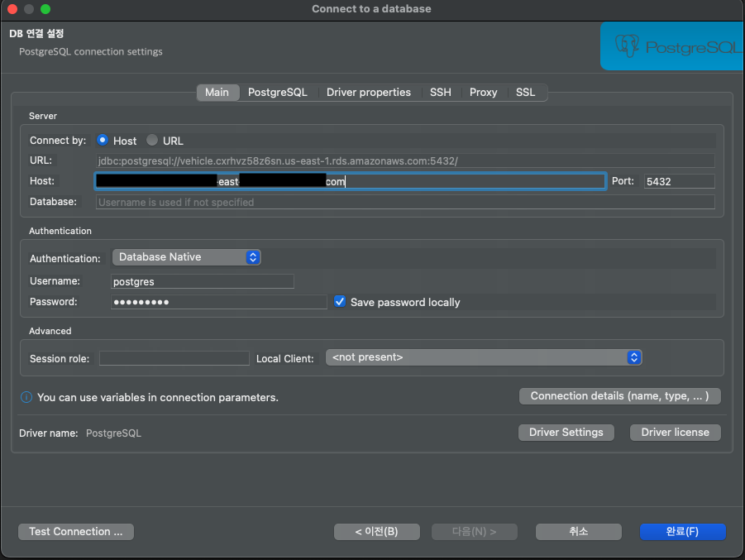745x560 pixels.
Task: Focus the Host input field
Action: click(350, 181)
